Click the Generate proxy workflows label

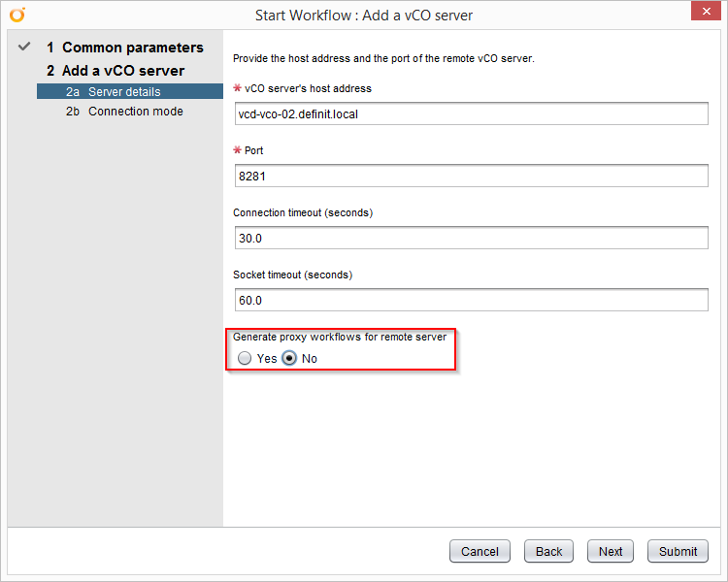point(340,338)
